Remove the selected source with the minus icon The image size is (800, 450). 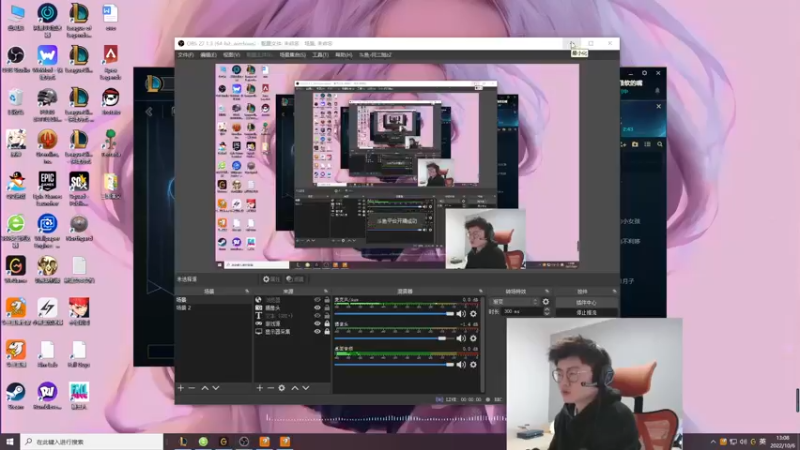[x=270, y=388]
